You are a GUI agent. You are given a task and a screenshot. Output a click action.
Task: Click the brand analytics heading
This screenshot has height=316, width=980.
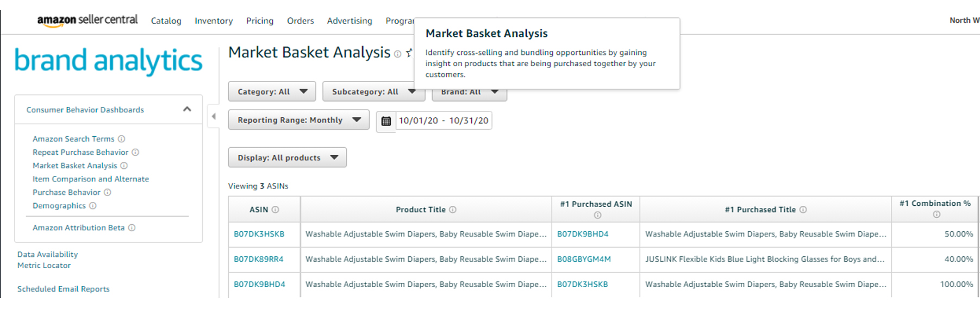108,60
